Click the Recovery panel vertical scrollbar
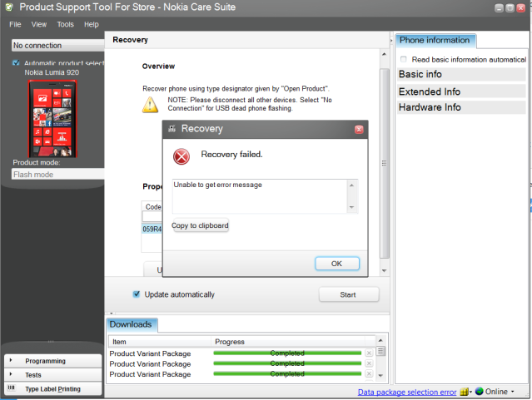The height and width of the screenshot is (400, 532). pyautogui.click(x=384, y=163)
